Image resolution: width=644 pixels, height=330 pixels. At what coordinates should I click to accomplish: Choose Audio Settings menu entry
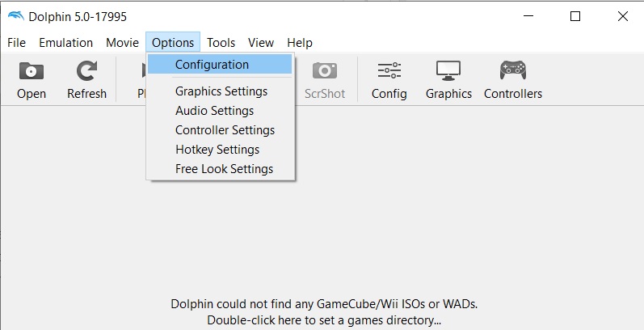(214, 111)
